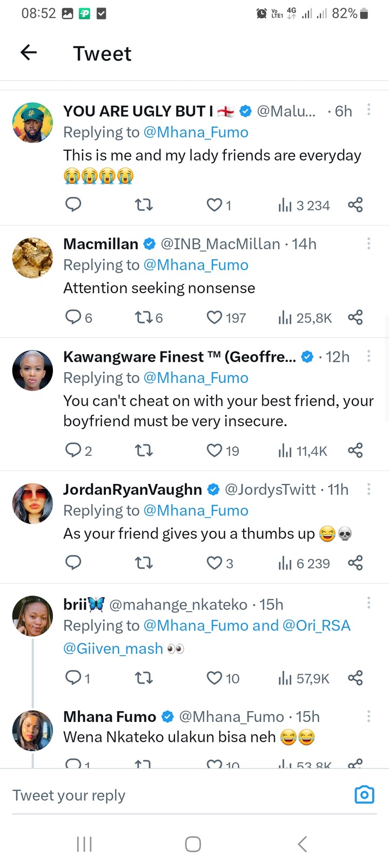Share JordanRyanVaughn's thumbs up tweet
Viewport: 389px width, 868px height.
pos(355,563)
